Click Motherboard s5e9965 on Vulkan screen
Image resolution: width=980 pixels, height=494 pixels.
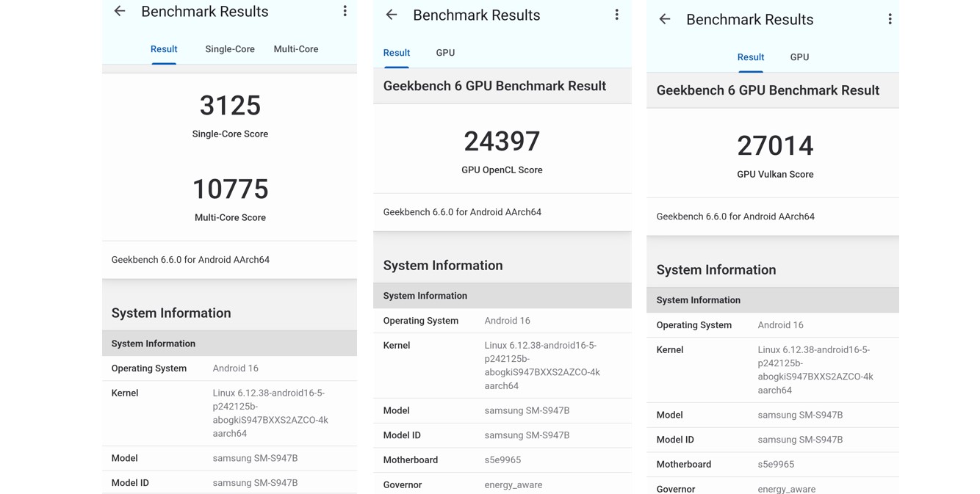pyautogui.click(x=776, y=465)
